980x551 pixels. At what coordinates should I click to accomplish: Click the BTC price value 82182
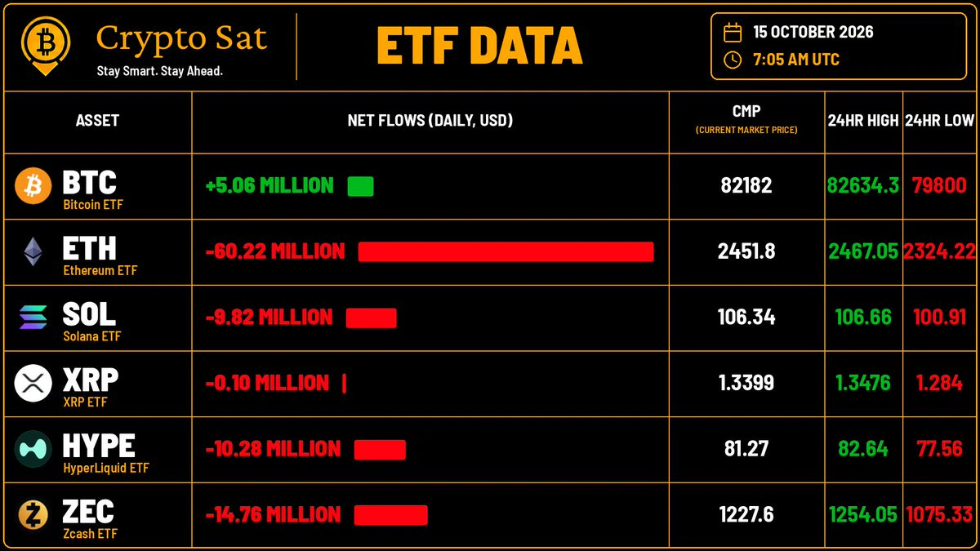(x=746, y=186)
